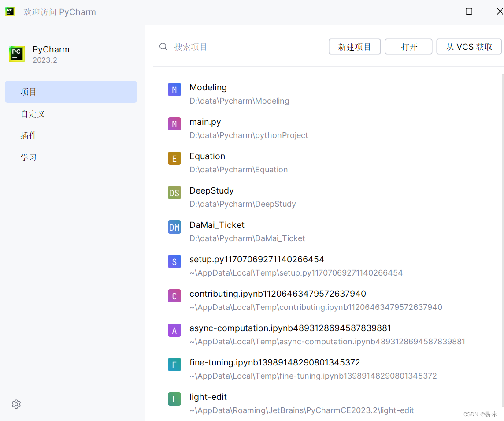Click the 新建项目 button
The height and width of the screenshot is (421, 504).
point(355,47)
